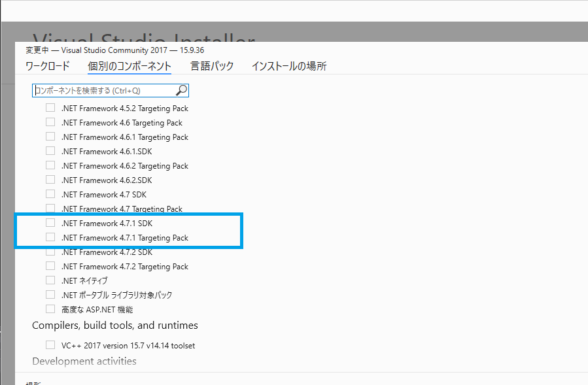Go to インストールの場所 tab
The height and width of the screenshot is (385, 588).
coord(289,66)
